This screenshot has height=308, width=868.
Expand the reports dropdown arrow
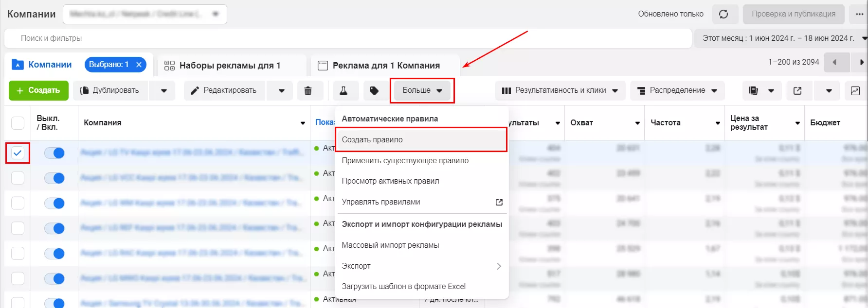771,90
